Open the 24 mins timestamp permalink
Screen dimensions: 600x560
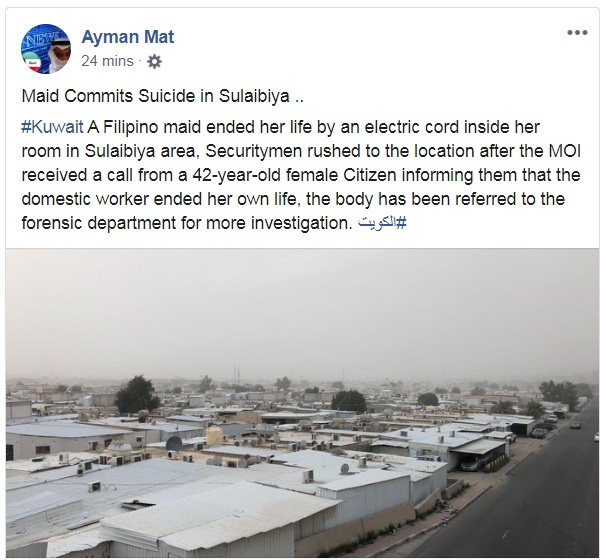[107, 61]
